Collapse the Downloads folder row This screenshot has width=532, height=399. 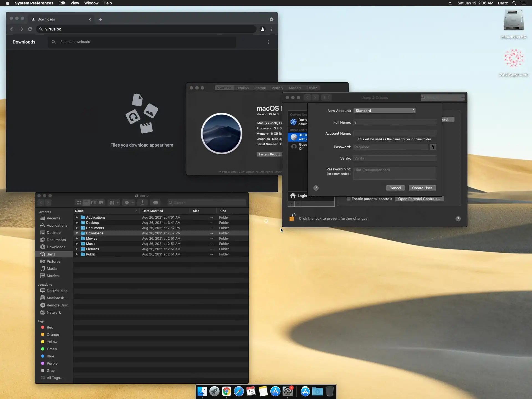(x=77, y=233)
